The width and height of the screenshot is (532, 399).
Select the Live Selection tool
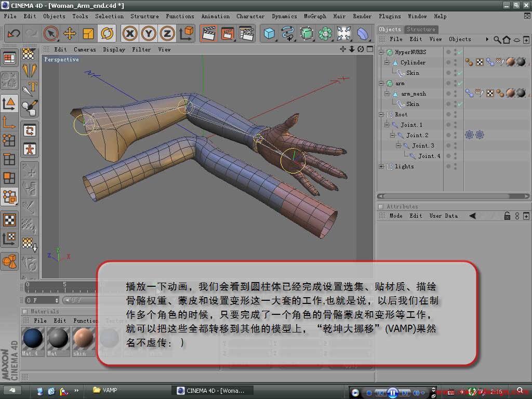pyautogui.click(x=51, y=33)
